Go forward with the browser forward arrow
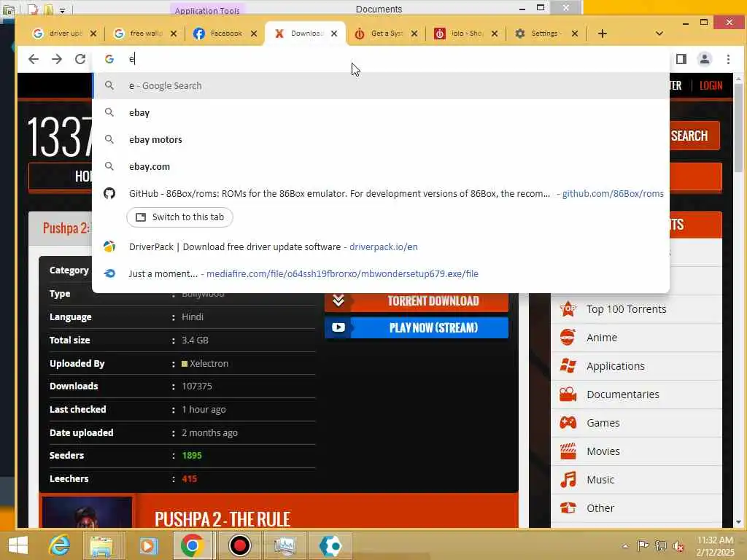The height and width of the screenshot is (560, 747). [57, 59]
